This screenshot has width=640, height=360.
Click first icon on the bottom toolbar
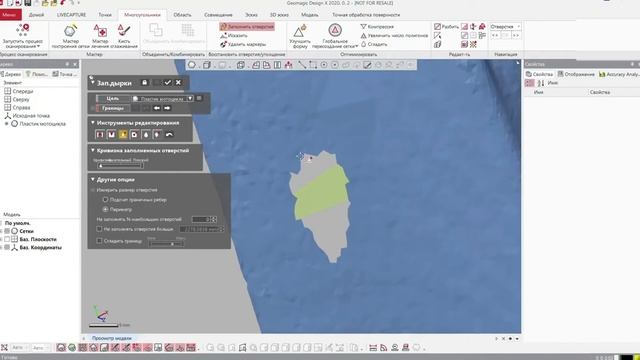4,348
